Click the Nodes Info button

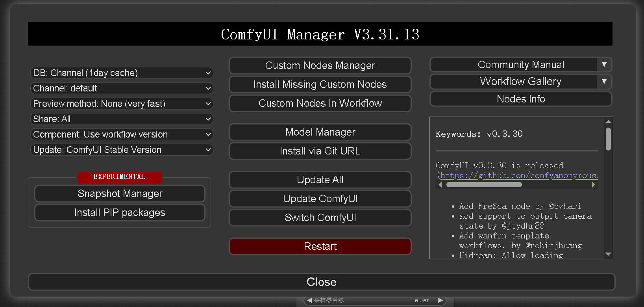[x=521, y=99]
